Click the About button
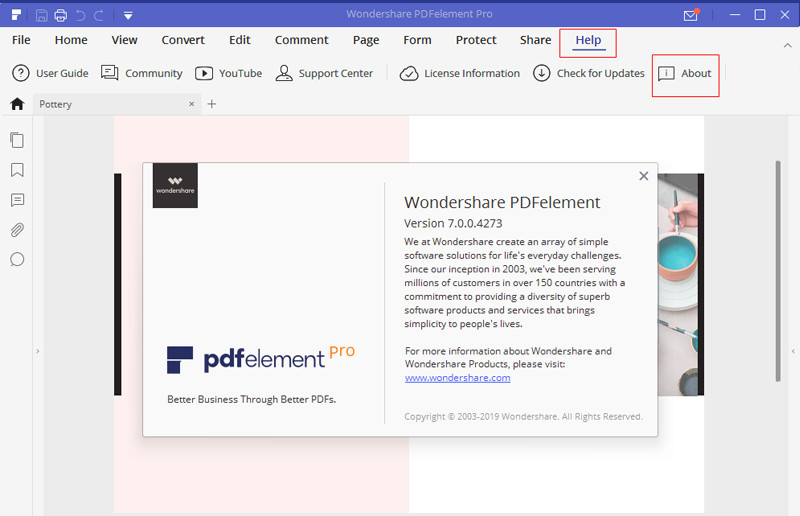800x516 pixels. (685, 73)
